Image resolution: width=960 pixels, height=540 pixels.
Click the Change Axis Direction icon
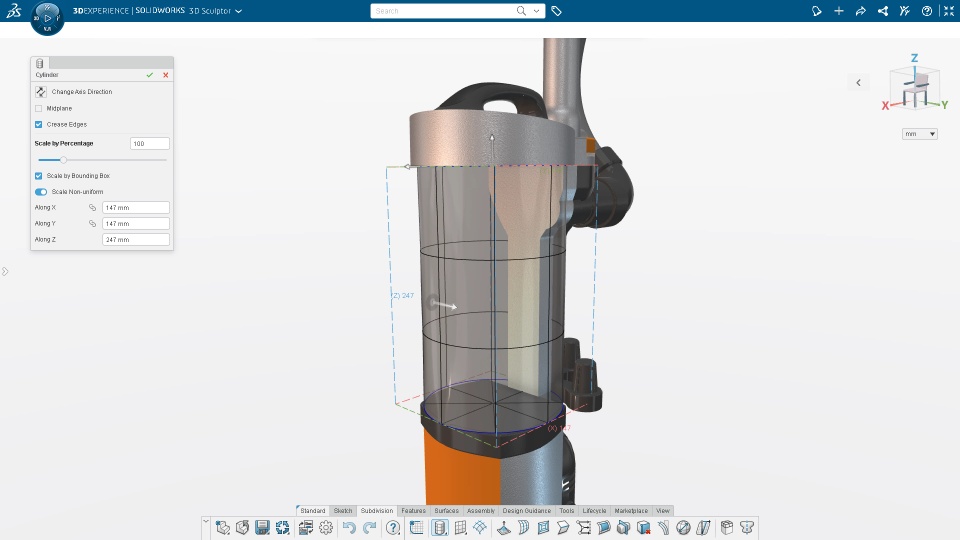(40, 92)
